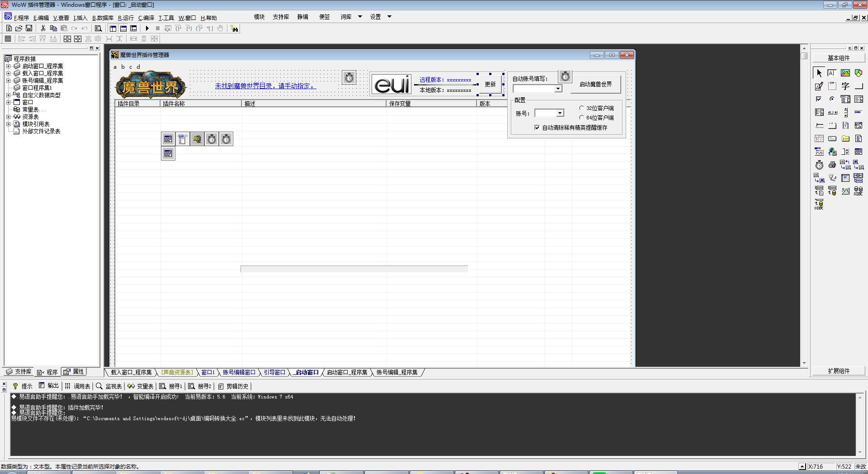Image resolution: width=868 pixels, height=474 pixels.
Task: Open the C.编译 menu
Action: tap(146, 18)
